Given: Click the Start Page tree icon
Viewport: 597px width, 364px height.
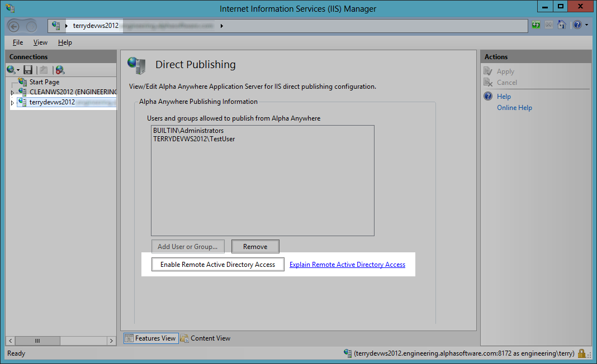Looking at the screenshot, I should [x=22, y=82].
